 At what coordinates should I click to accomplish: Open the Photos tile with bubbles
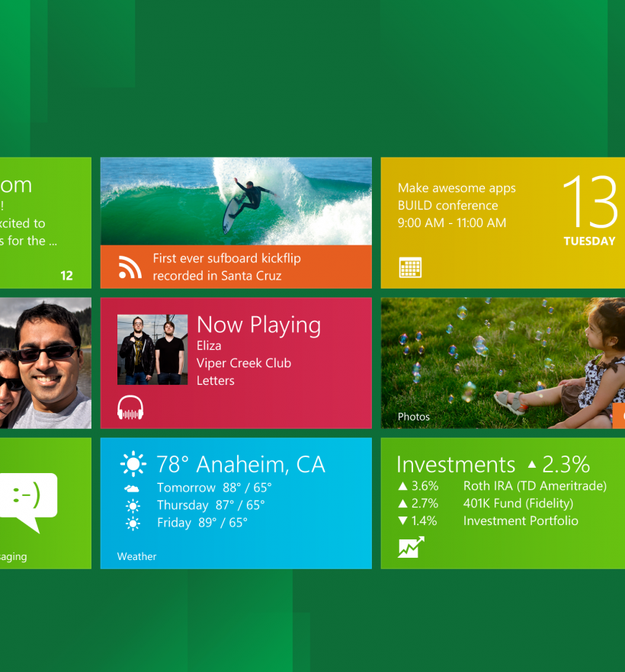coord(502,363)
